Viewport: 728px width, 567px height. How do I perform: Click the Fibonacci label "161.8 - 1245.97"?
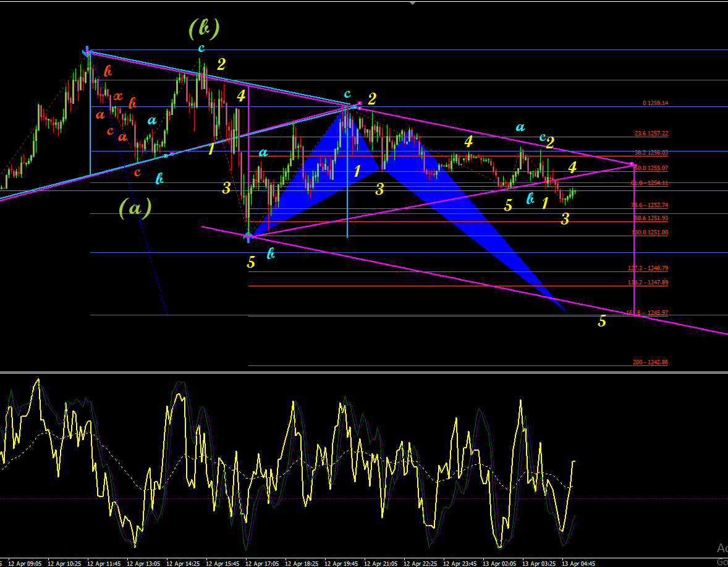click(648, 313)
